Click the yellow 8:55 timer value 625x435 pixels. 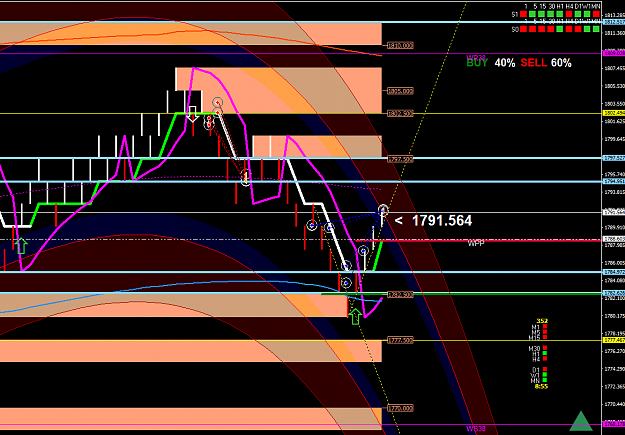542,386
